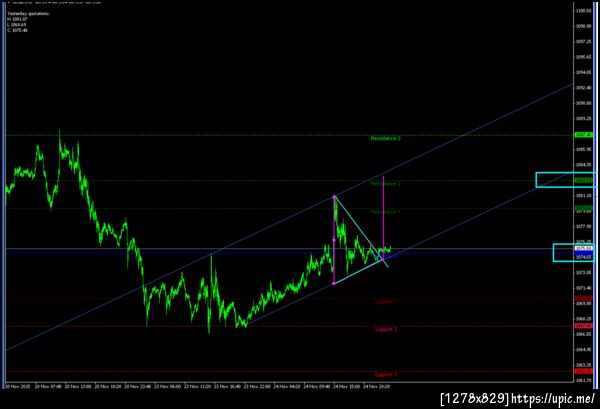Click the red Support 2 price tag on scale
The height and width of the screenshot is (409, 600).
[584, 326]
